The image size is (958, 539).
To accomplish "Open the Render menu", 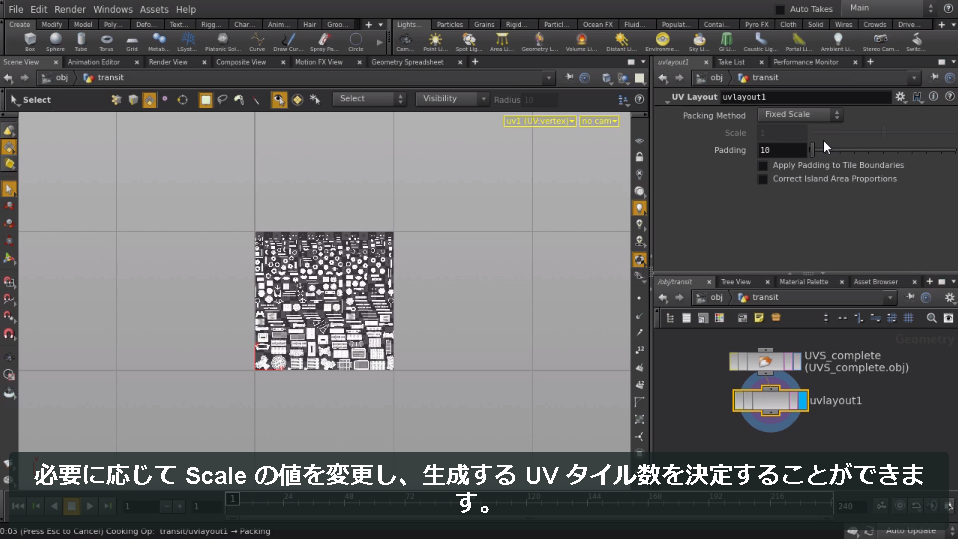I will (70, 9).
